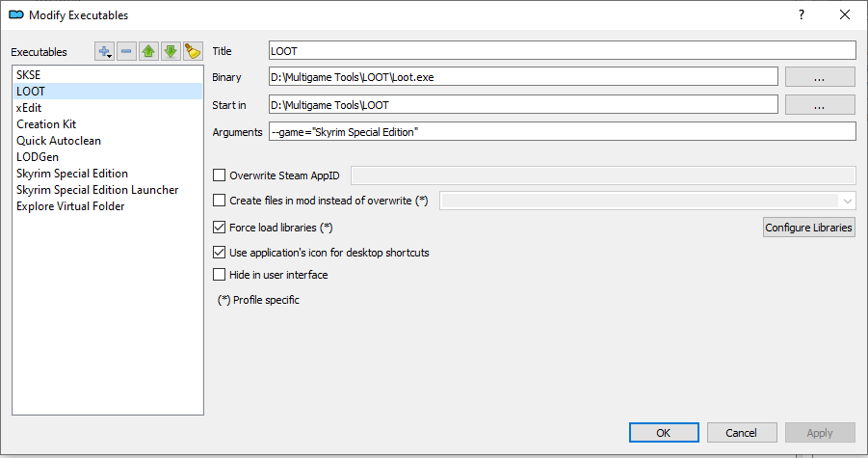Select SKSE in executables list
The image size is (868, 458).
pyautogui.click(x=29, y=75)
